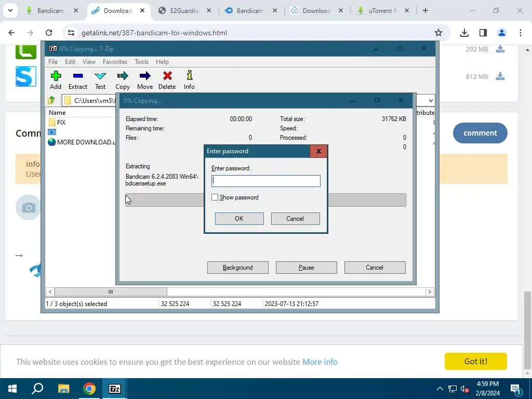Switch to the uTorrent browser tab
532x399 pixels.
click(x=382, y=10)
